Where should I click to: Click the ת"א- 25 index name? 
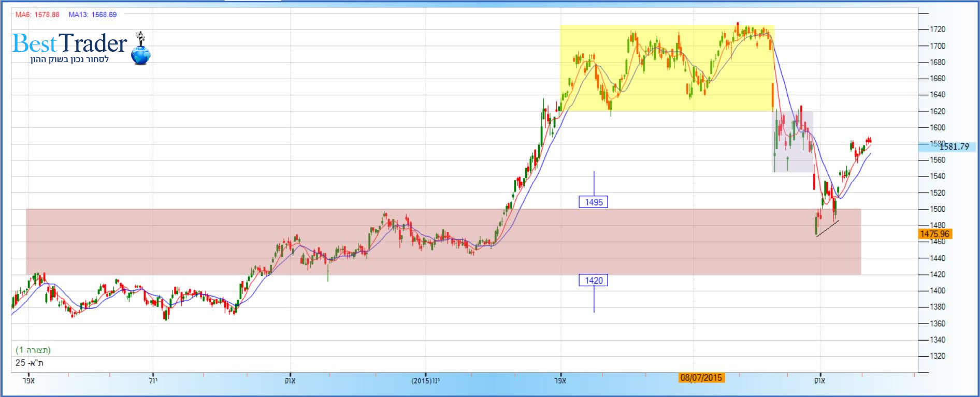tap(29, 363)
